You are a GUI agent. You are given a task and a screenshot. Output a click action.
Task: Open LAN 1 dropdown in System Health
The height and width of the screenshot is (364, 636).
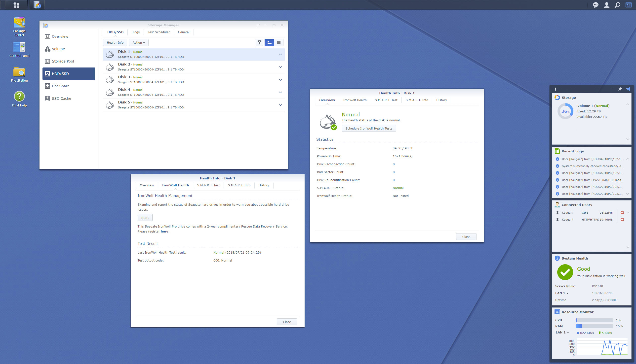click(562, 293)
